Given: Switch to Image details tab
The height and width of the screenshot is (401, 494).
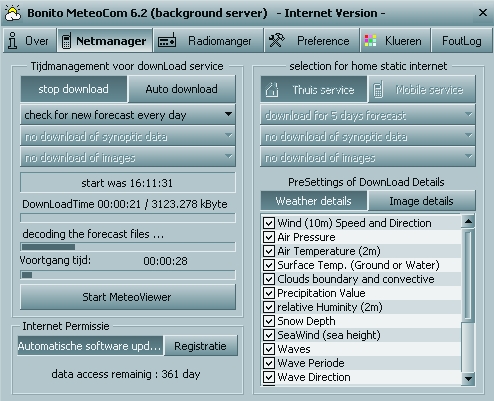Looking at the screenshot, I should click(x=421, y=201).
